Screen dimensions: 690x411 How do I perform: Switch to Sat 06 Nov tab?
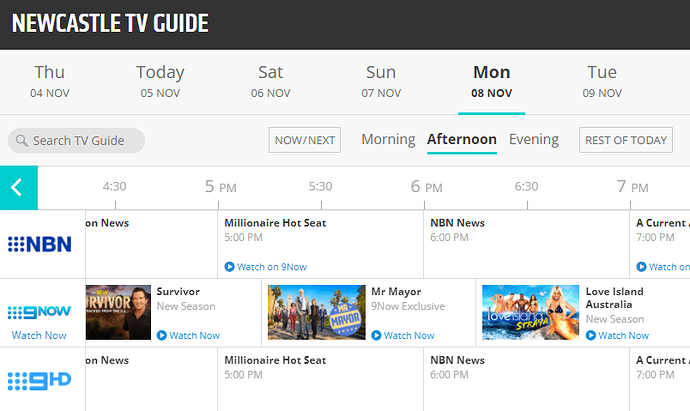coord(270,81)
